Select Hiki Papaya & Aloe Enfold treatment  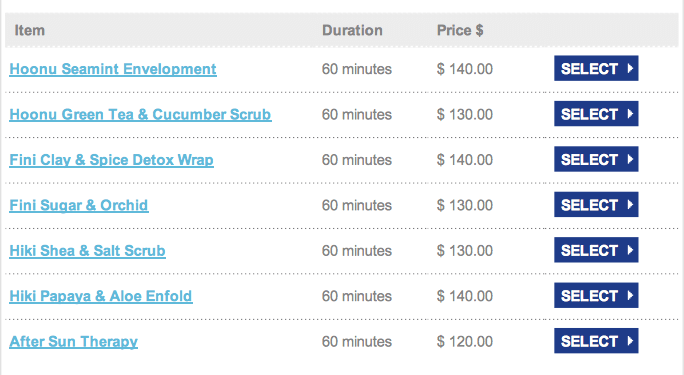[x=596, y=295]
